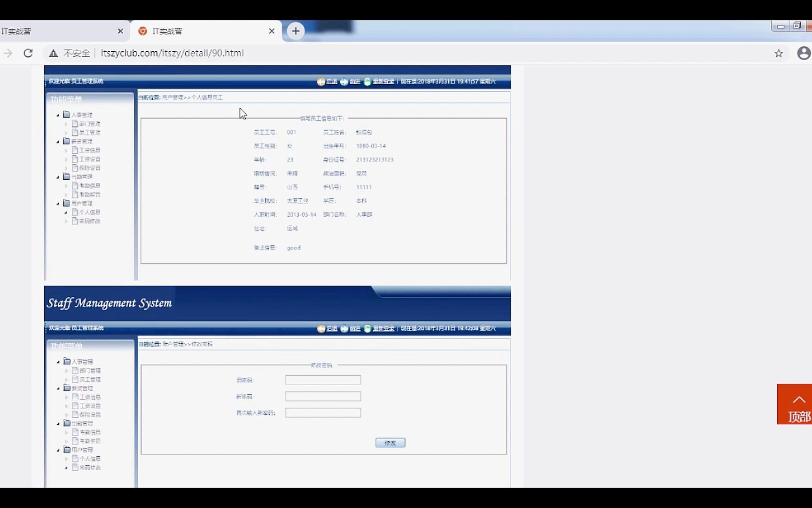Focus the 旧密码 old password field
Screen dimensions: 812x508
[323, 380]
